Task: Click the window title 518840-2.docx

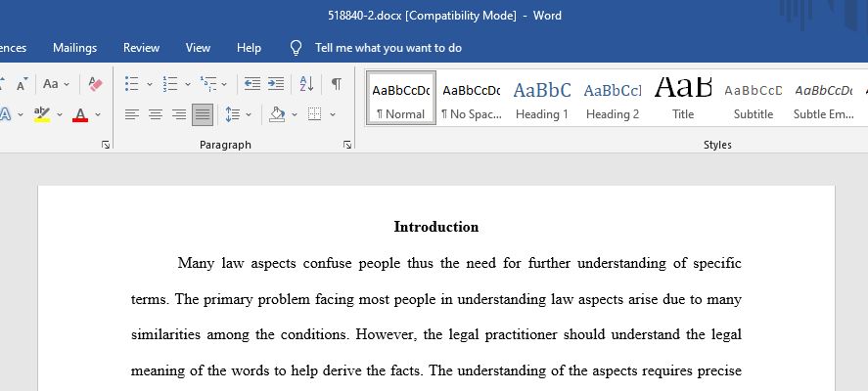Action: click(364, 16)
